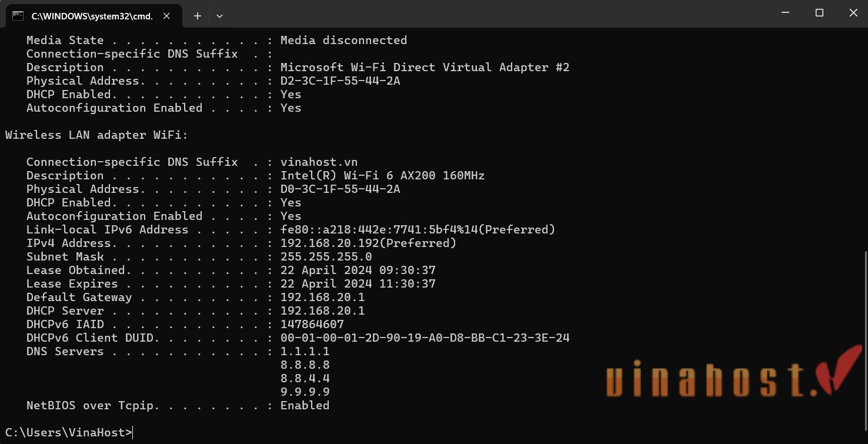Open a new terminal tab

198,16
